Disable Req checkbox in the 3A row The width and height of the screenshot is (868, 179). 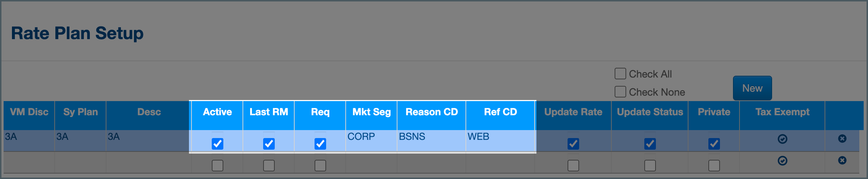(x=320, y=143)
